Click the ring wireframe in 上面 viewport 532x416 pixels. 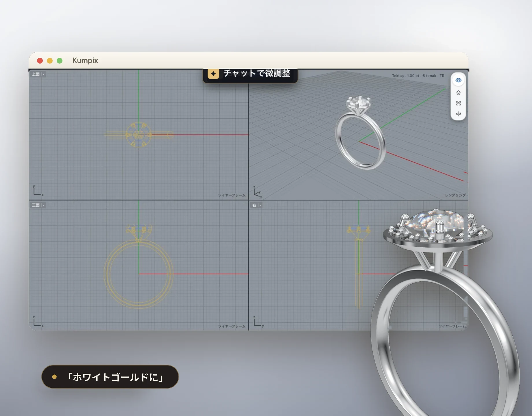[138, 135]
